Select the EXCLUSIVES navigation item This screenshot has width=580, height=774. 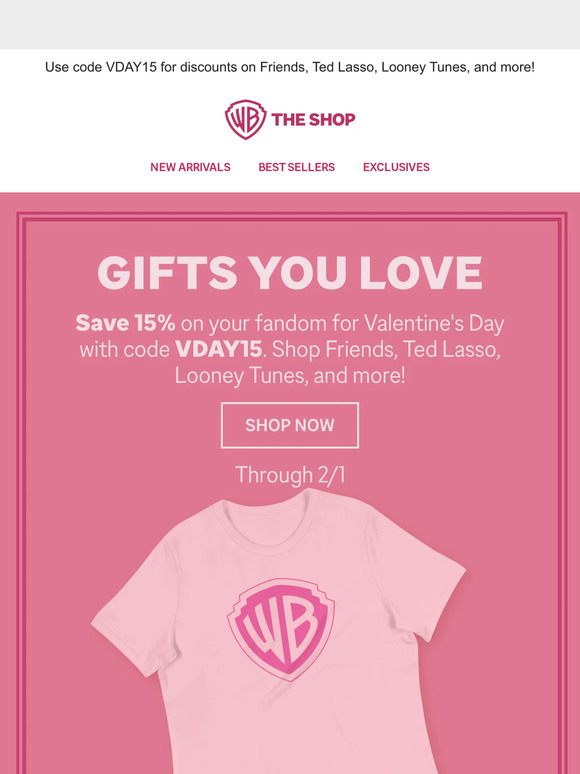pyautogui.click(x=396, y=167)
